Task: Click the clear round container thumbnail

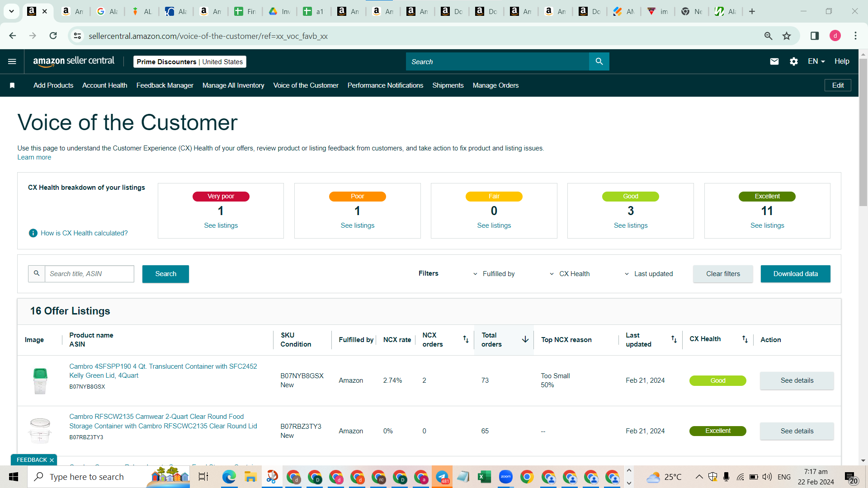Action: click(40, 431)
